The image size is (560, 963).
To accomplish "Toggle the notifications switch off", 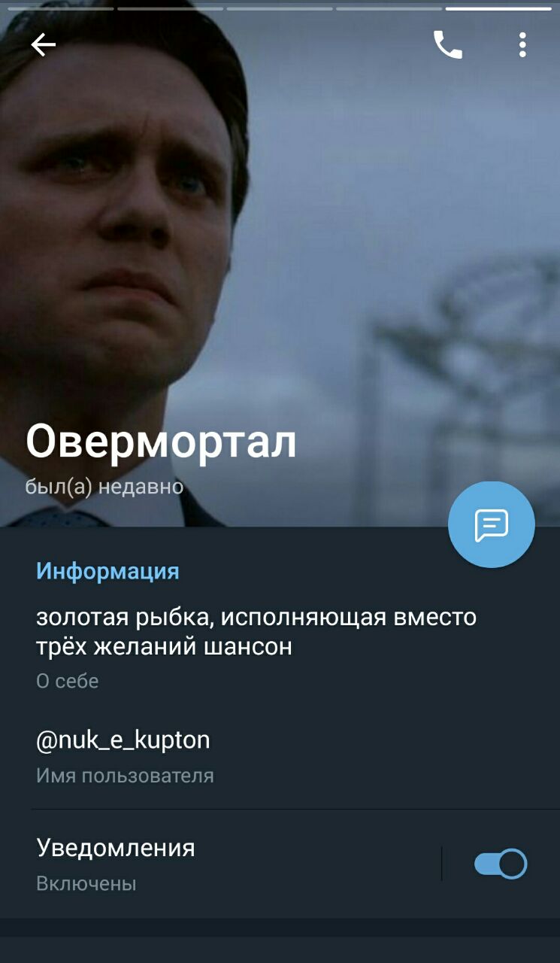I will pyautogui.click(x=501, y=864).
